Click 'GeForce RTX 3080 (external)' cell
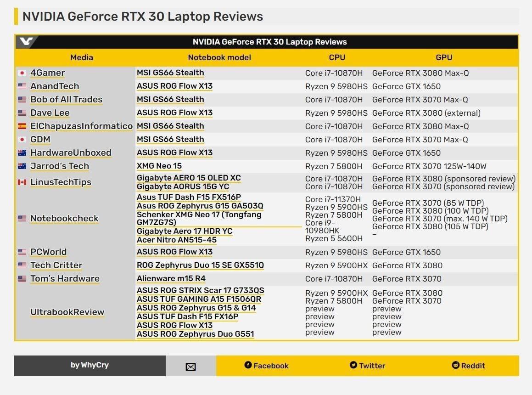 click(x=426, y=113)
